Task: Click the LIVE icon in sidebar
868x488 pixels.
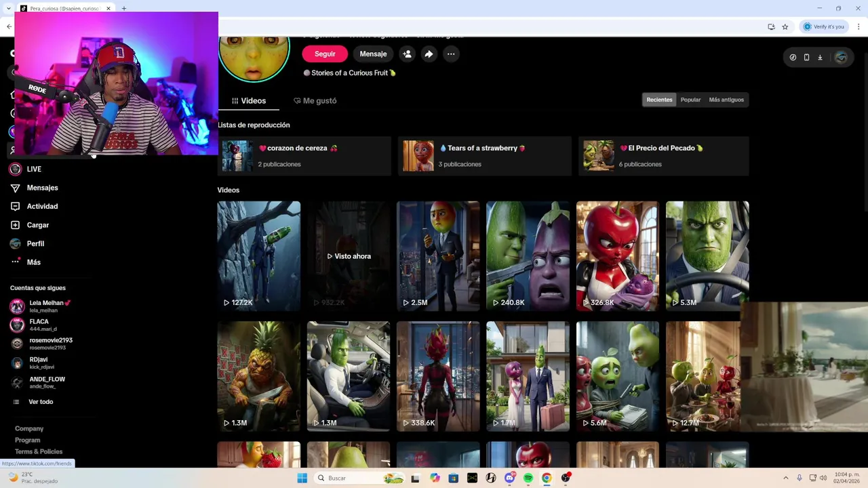Action: [15, 169]
